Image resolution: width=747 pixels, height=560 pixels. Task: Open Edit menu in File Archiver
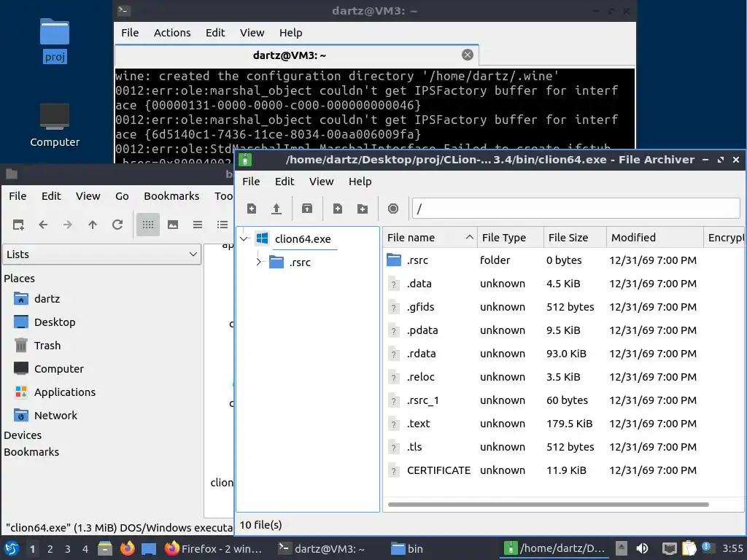285,182
